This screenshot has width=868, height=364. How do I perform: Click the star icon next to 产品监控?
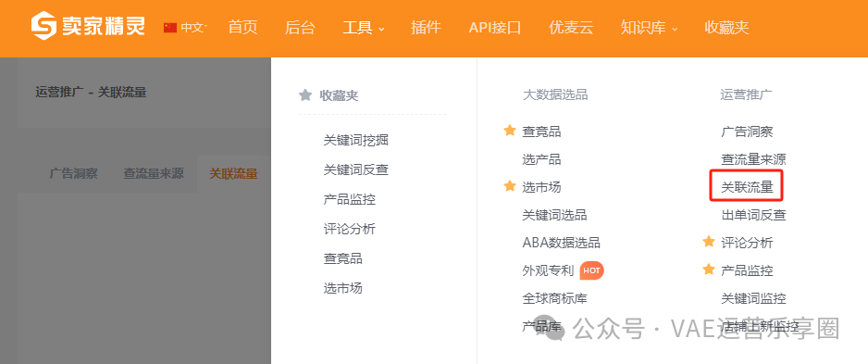pyautogui.click(x=709, y=270)
